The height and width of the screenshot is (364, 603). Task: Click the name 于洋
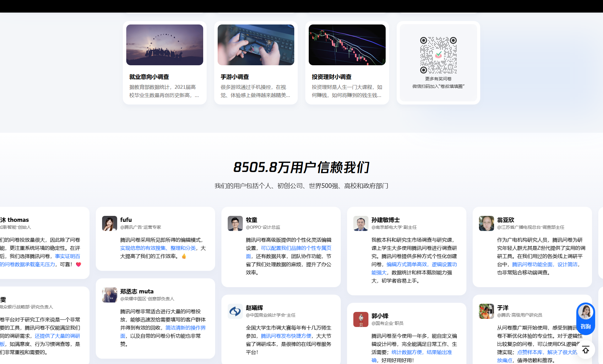pyautogui.click(x=503, y=308)
